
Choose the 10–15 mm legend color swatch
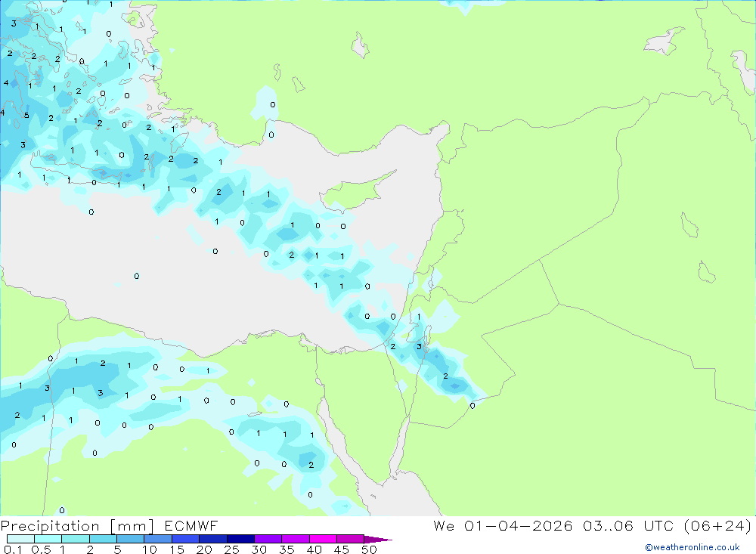tap(158, 539)
